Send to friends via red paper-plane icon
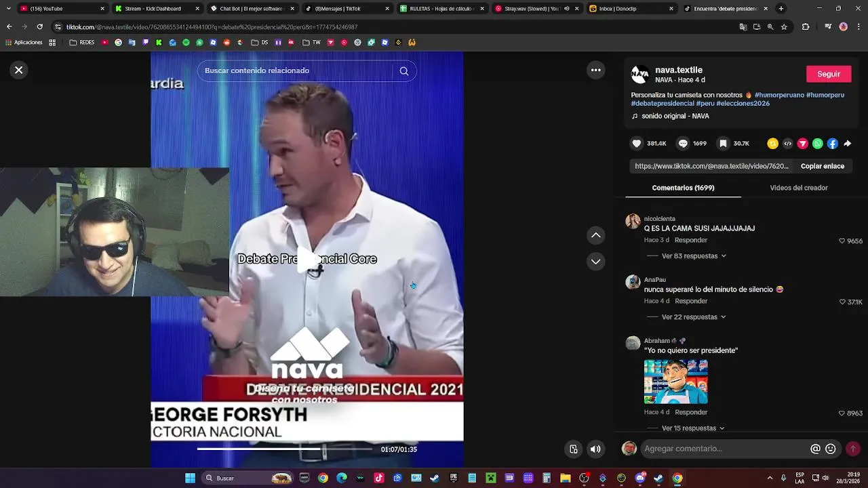The height and width of the screenshot is (488, 868). [x=803, y=144]
